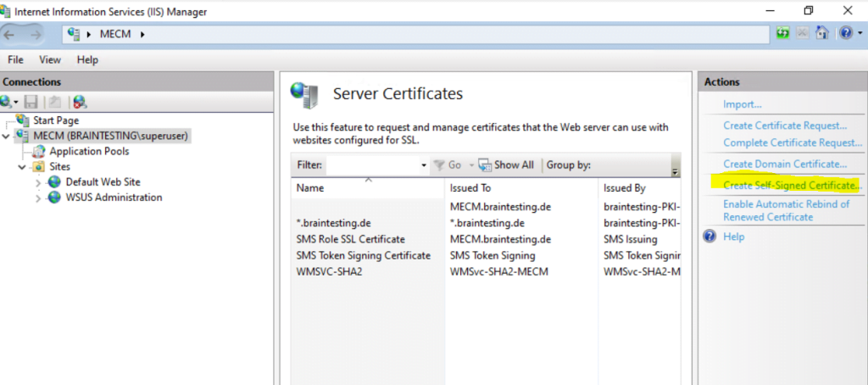Select Application Pools tree item

click(89, 151)
